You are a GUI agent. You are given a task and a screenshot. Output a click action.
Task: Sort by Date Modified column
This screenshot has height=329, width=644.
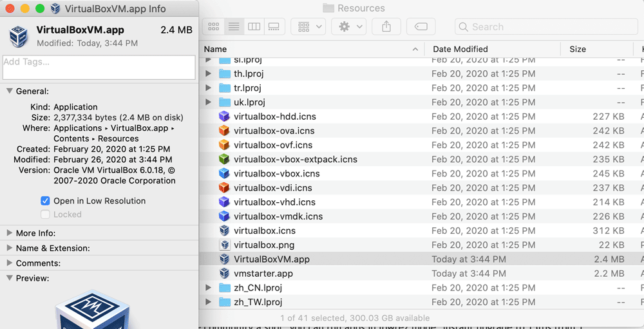[460, 49]
